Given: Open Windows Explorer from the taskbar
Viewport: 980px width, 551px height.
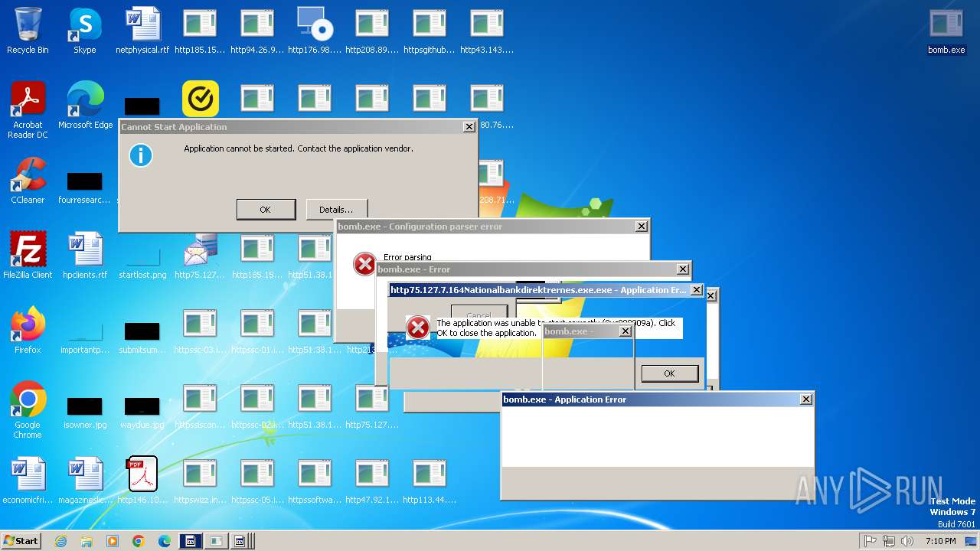Looking at the screenshot, I should [x=87, y=541].
